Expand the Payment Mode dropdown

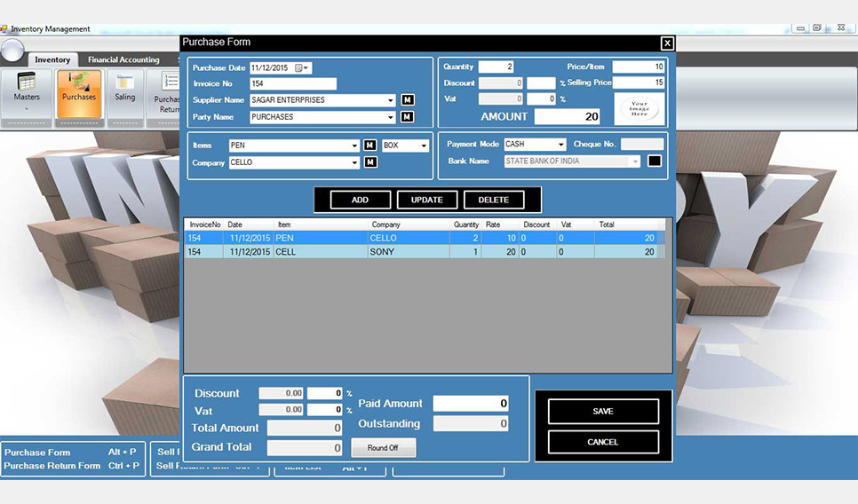[x=560, y=145]
